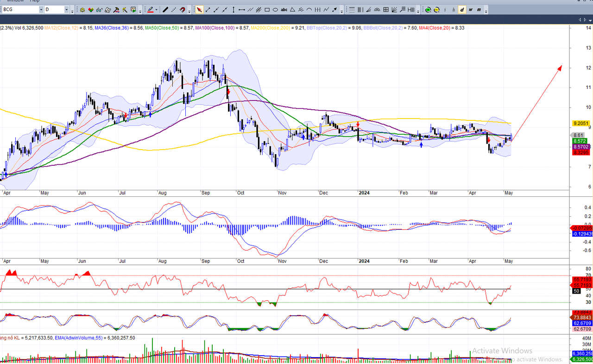Pick the Fibonacci arcs tool

coord(377,10)
